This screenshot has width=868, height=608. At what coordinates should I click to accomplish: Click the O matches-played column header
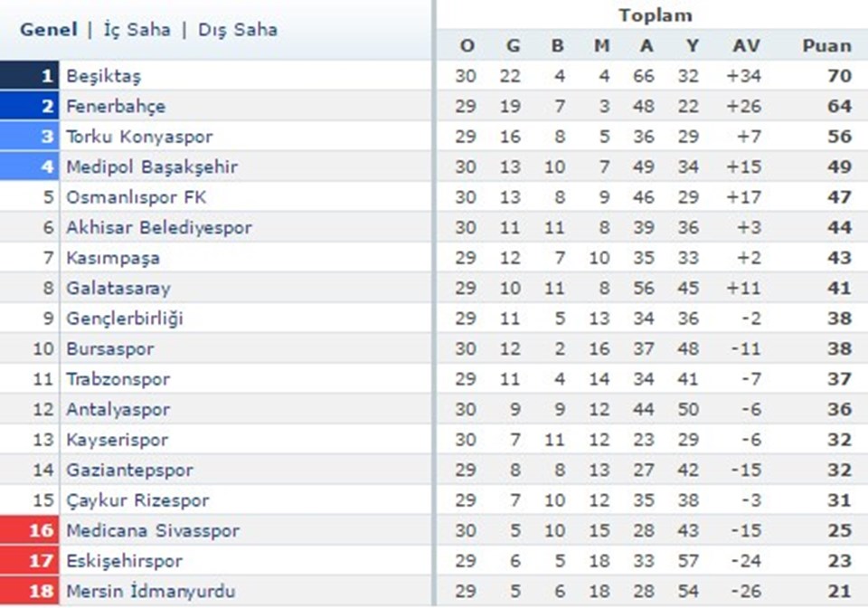[x=467, y=45]
